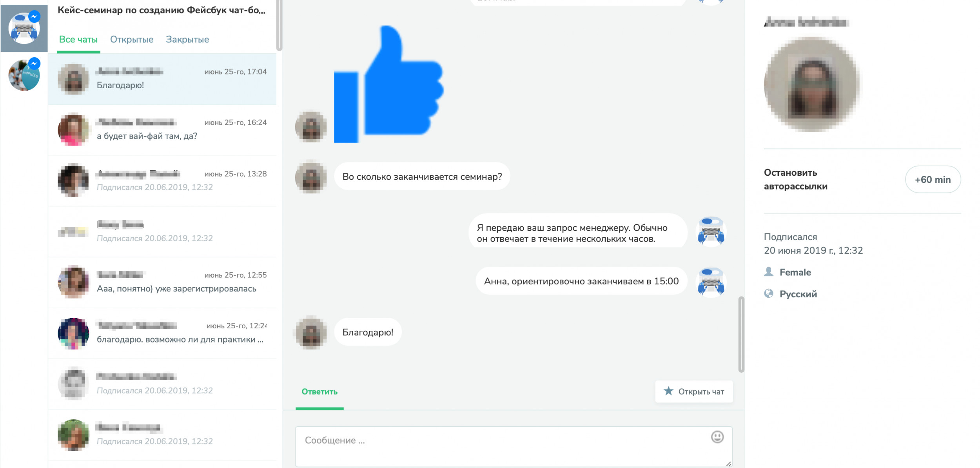This screenshot has height=468, width=980.
Task: Select first chatbot page avatar in sidebar
Action: coord(24,27)
